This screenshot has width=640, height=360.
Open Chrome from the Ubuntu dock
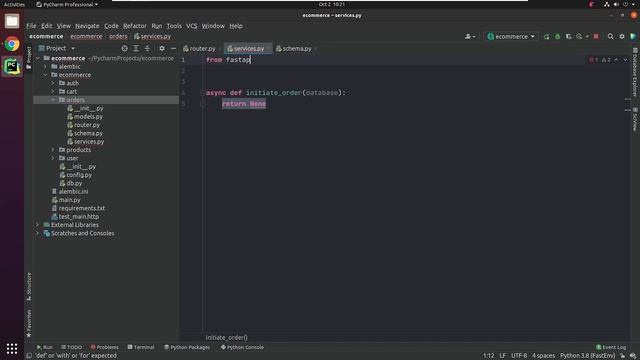point(12,44)
